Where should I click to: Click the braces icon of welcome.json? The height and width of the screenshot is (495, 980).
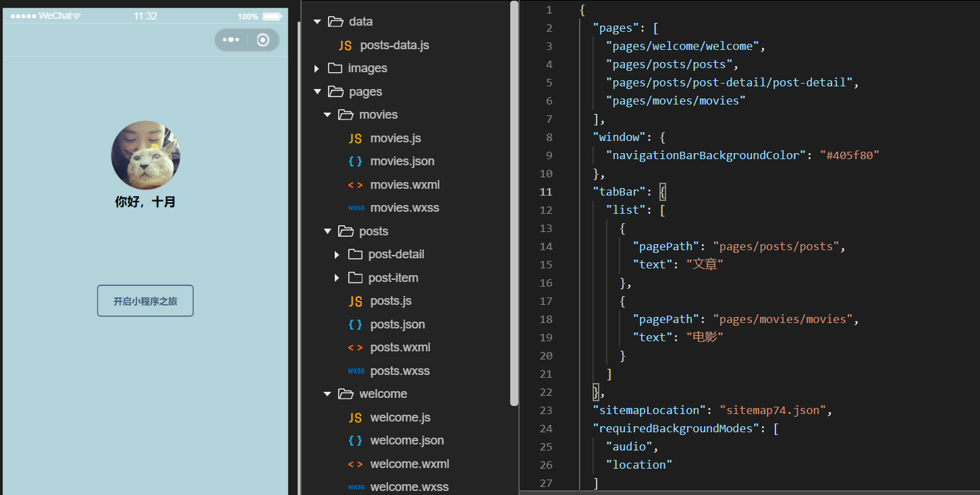(x=355, y=440)
